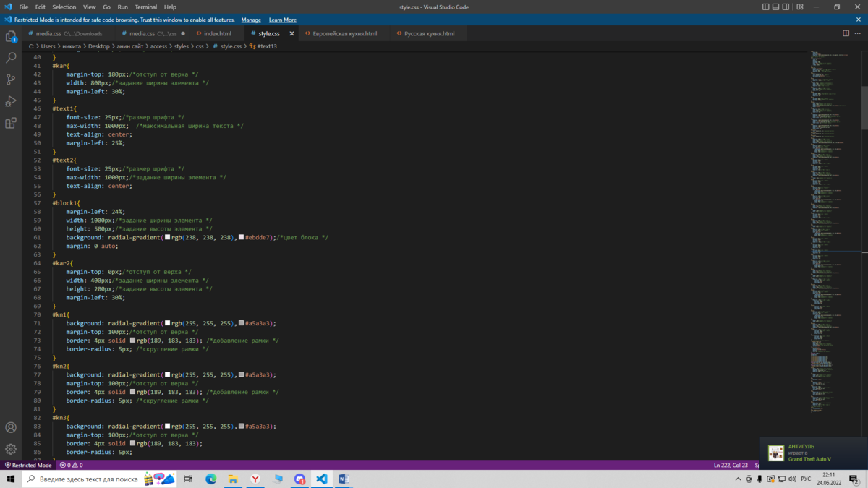This screenshot has width=868, height=488.
Task: Click the Windows Start button
Action: coord(11,479)
